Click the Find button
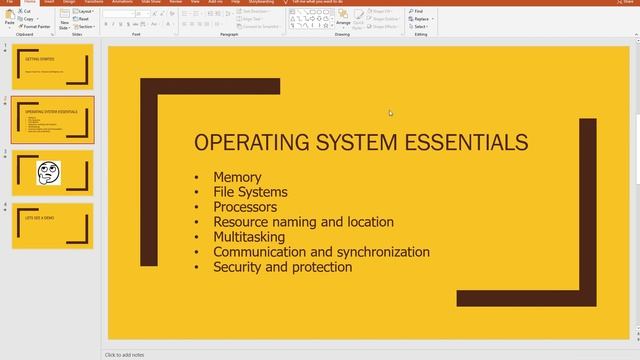The height and width of the screenshot is (360, 640). (x=416, y=11)
